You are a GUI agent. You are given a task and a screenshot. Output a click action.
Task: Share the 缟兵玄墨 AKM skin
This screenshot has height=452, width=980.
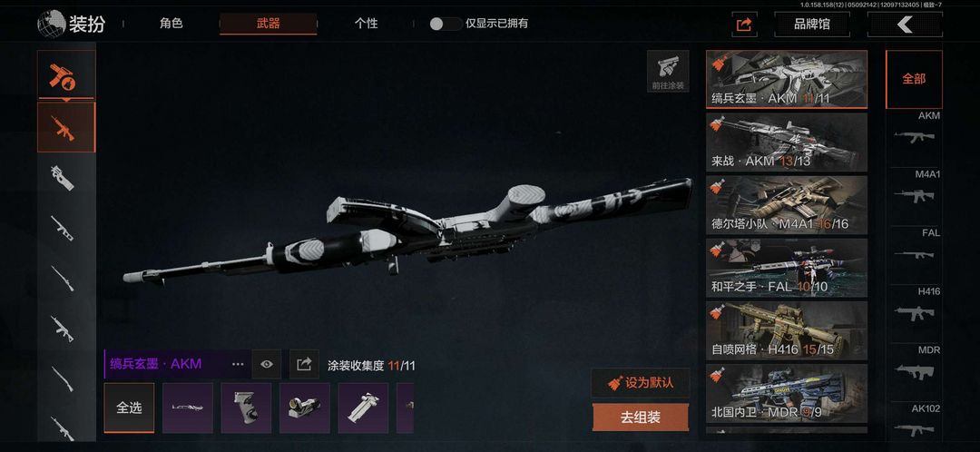click(x=304, y=364)
